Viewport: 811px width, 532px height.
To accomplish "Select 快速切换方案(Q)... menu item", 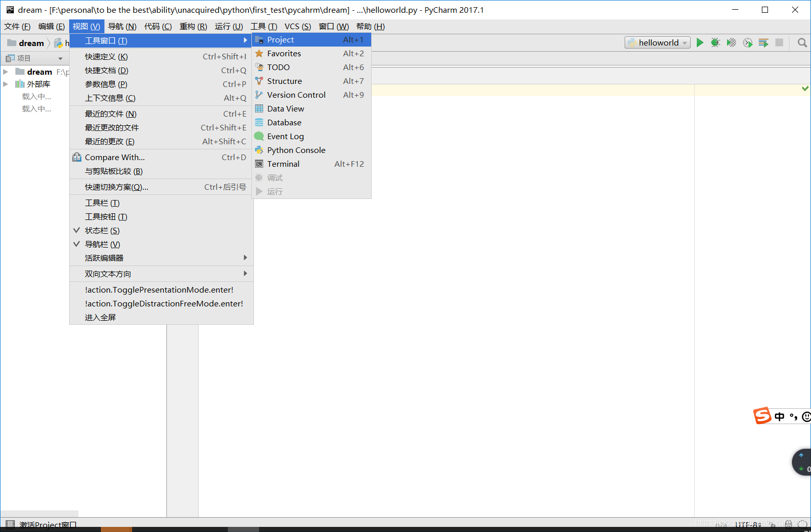I will coord(161,187).
